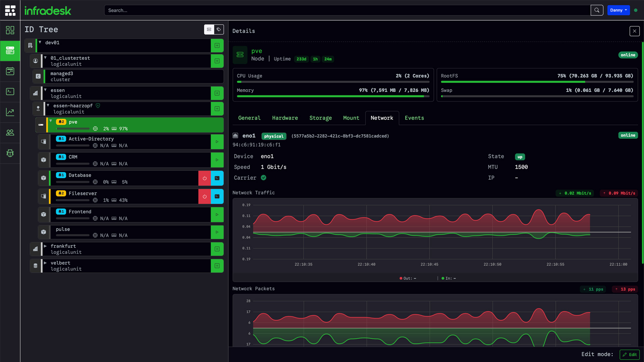
Task: Open the dashboard sidebar icon
Action: pos(10,30)
